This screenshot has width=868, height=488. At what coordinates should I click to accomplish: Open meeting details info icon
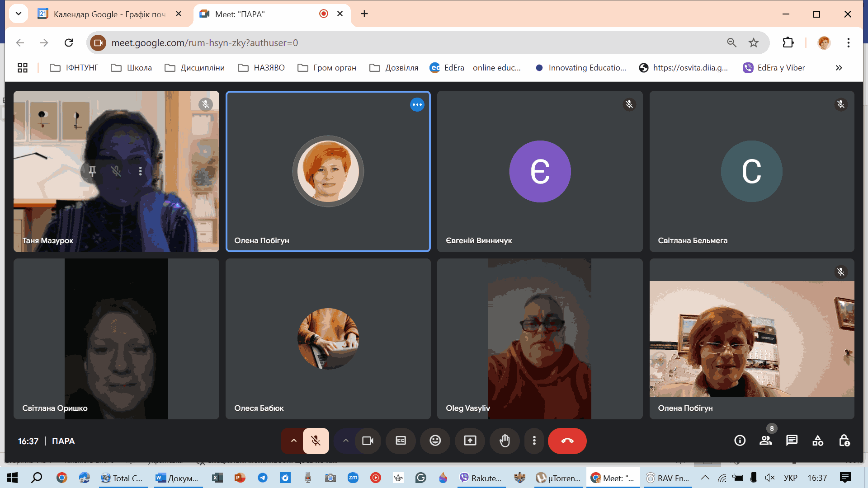click(x=740, y=441)
